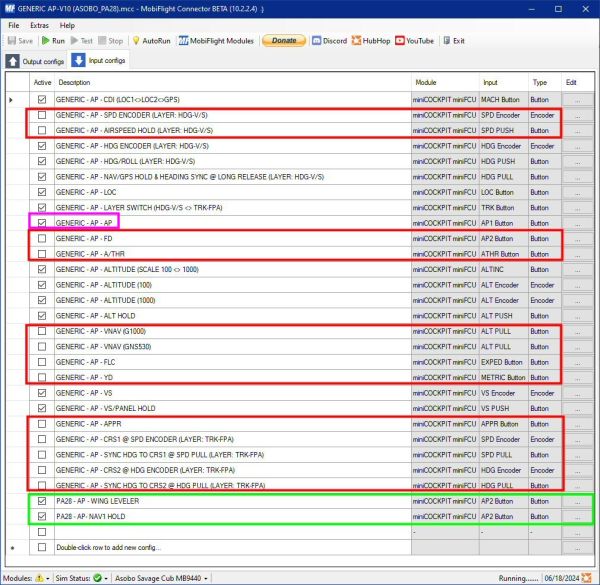Select the row header arrow of the CDI row
The width and height of the screenshot is (600, 585).
click(11, 100)
